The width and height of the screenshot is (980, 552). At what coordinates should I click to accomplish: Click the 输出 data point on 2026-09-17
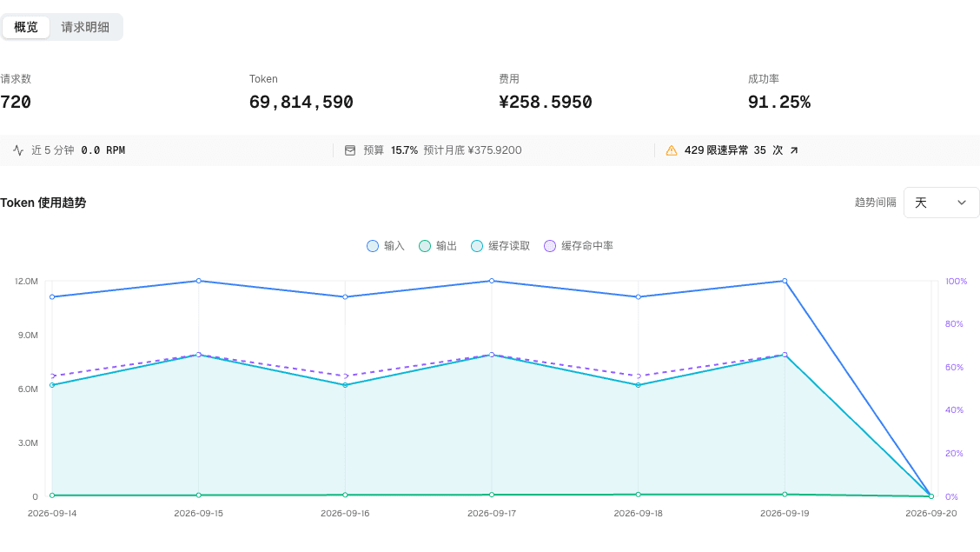point(492,495)
